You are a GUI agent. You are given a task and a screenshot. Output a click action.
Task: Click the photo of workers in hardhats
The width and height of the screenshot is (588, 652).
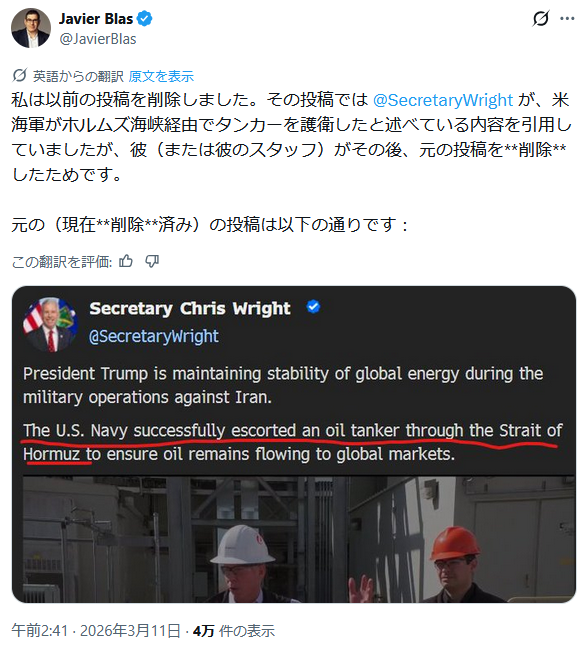coord(299,539)
